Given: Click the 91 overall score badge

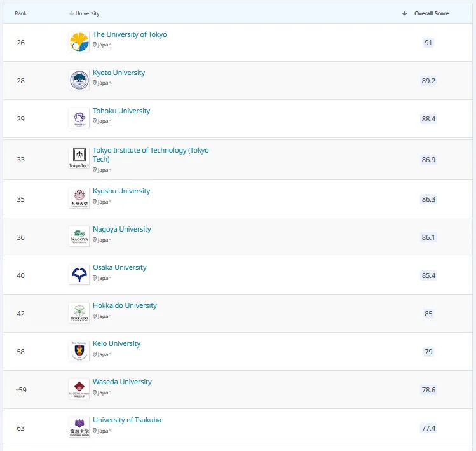Looking at the screenshot, I should click(428, 43).
